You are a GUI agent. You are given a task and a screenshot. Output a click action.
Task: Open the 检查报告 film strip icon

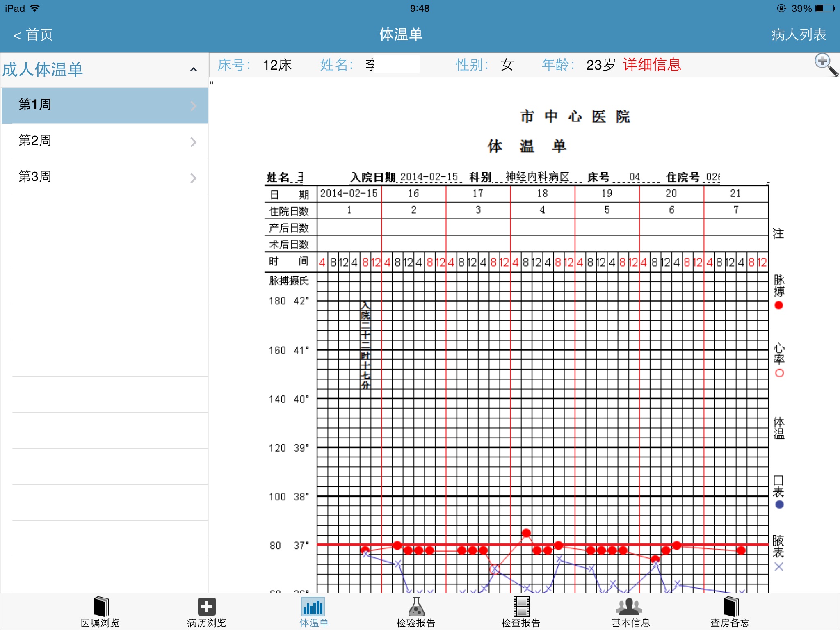click(521, 606)
